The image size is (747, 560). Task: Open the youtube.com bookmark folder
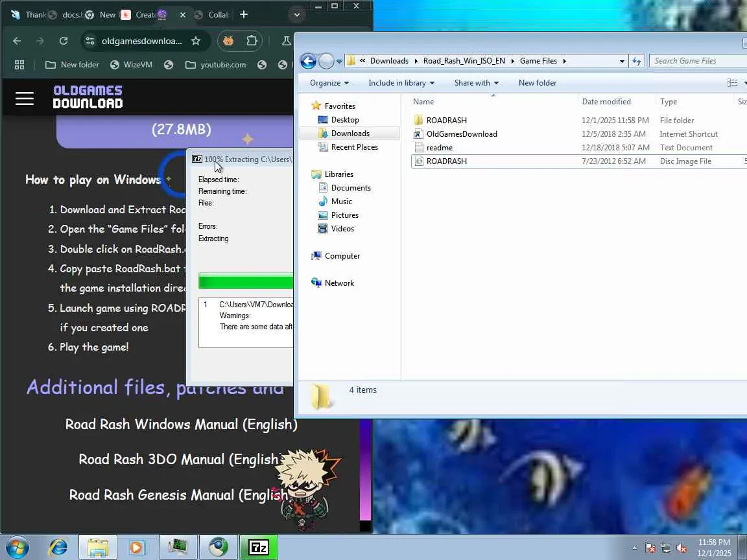(216, 65)
